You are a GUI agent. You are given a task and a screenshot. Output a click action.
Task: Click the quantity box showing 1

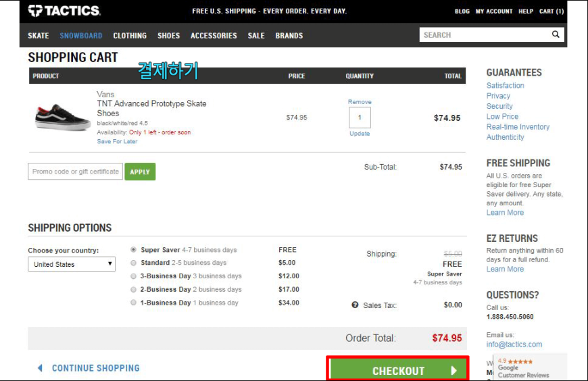click(x=360, y=118)
